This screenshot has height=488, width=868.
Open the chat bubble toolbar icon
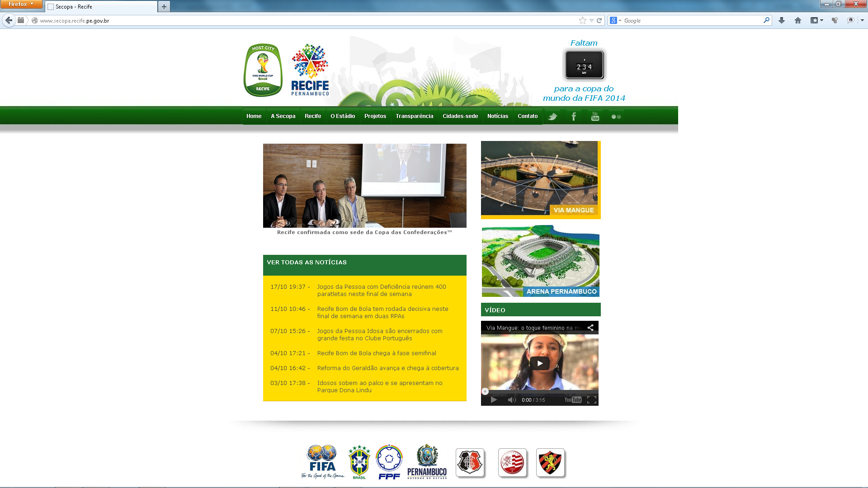[851, 20]
